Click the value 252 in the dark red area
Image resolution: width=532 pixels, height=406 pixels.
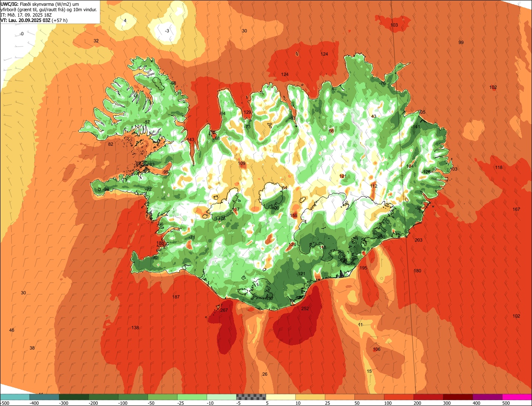pos(305,308)
